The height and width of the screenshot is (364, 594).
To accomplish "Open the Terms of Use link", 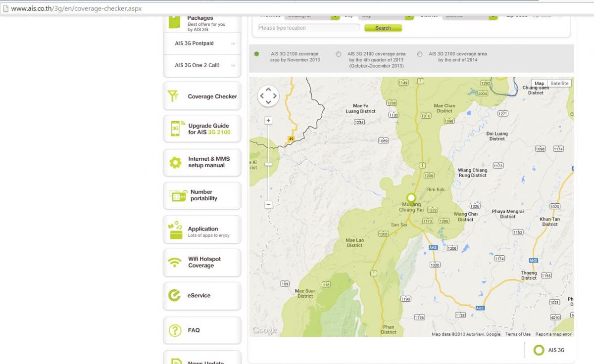I will tap(518, 334).
